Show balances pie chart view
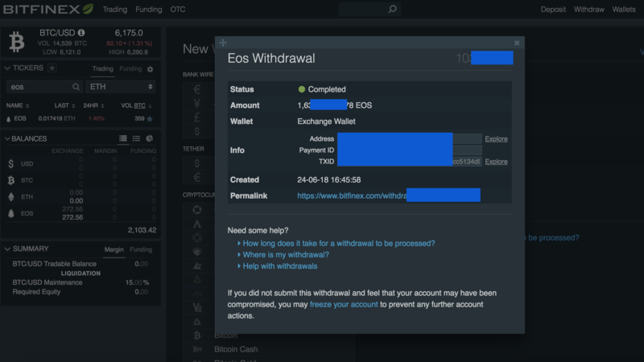The image size is (644, 362). [x=150, y=138]
